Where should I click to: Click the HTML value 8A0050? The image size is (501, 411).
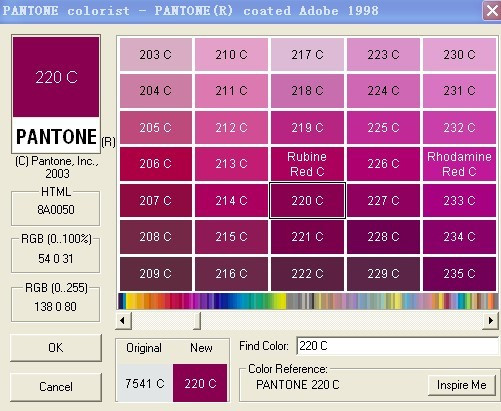pos(56,210)
